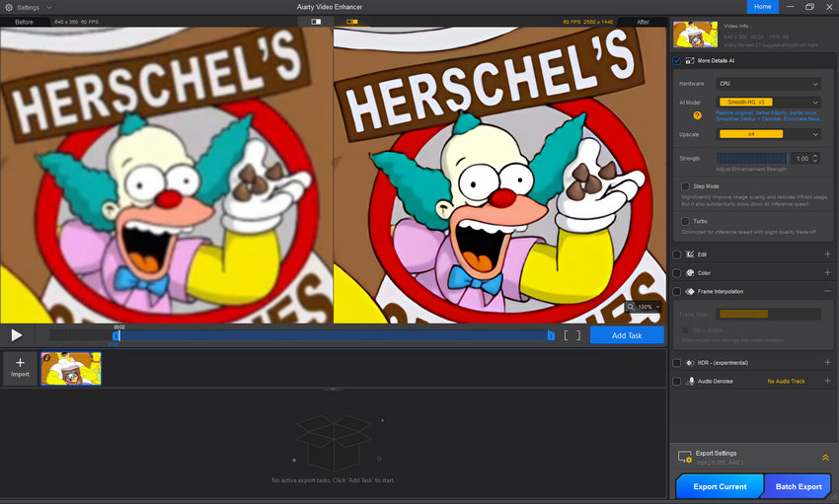
Task: Enable the Turbo checkbox
Action: coord(685,221)
